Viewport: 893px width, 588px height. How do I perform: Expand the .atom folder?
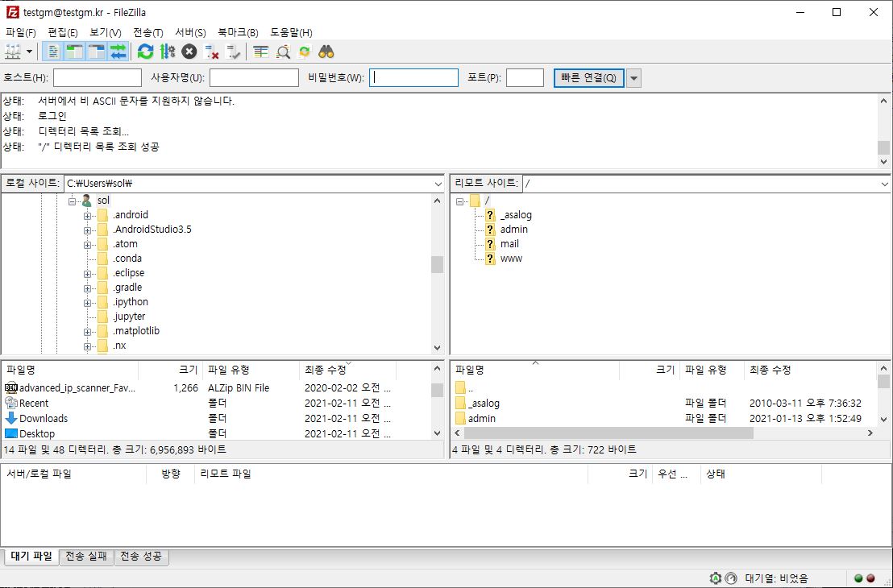coord(87,245)
